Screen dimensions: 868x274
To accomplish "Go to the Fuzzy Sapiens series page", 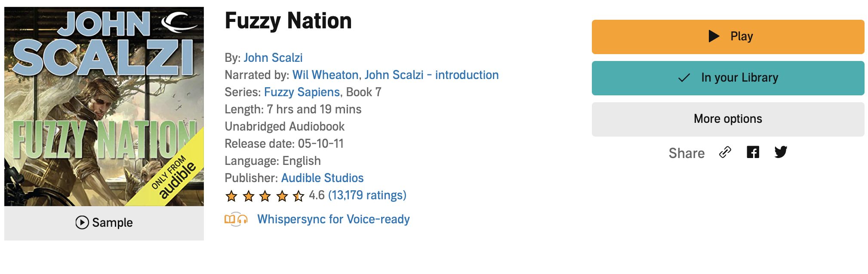I will 302,92.
